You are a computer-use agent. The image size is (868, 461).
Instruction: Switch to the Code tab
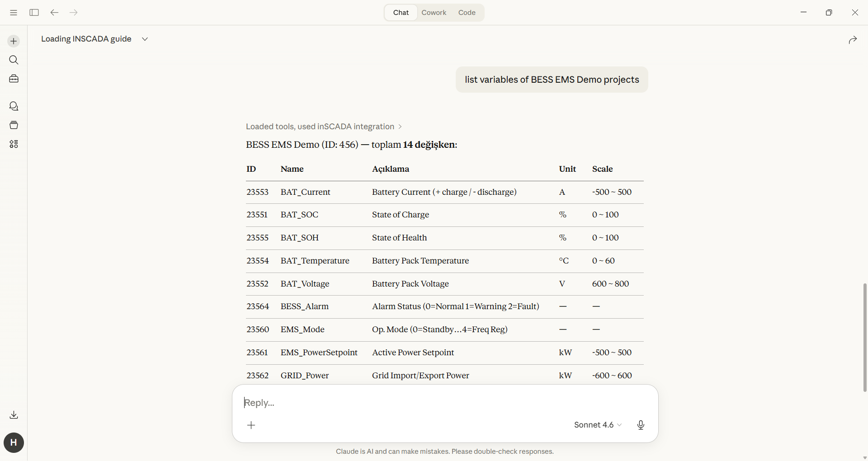click(x=467, y=13)
